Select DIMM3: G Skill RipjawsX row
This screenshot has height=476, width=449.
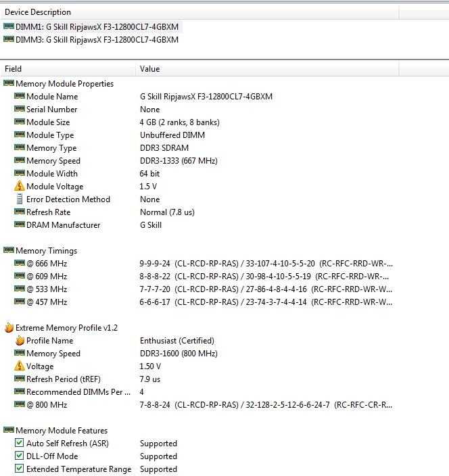97,40
